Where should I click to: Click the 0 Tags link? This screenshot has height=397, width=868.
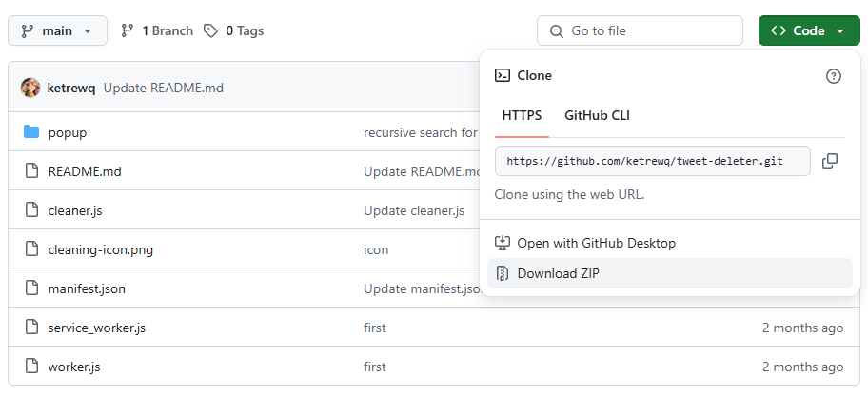tap(245, 31)
